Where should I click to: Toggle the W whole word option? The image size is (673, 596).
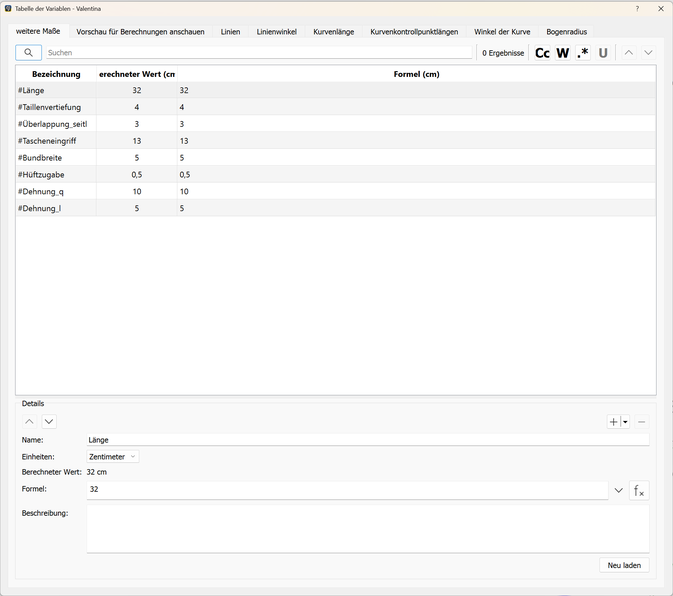(563, 53)
